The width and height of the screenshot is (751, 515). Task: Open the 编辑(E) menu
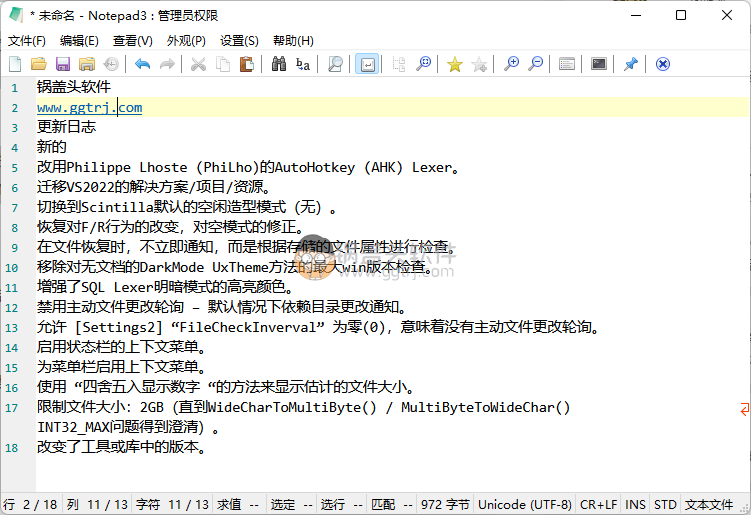pyautogui.click(x=79, y=41)
